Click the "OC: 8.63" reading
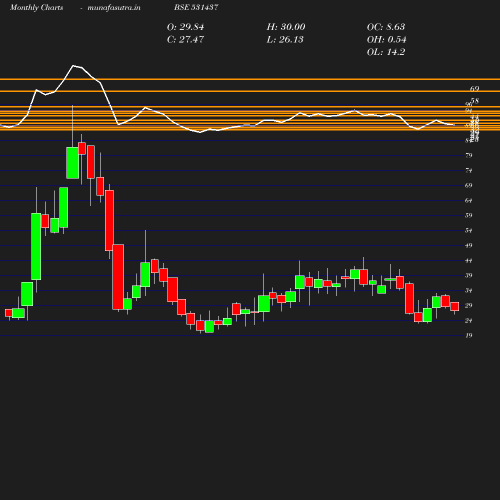500x500 pixels. [x=386, y=27]
